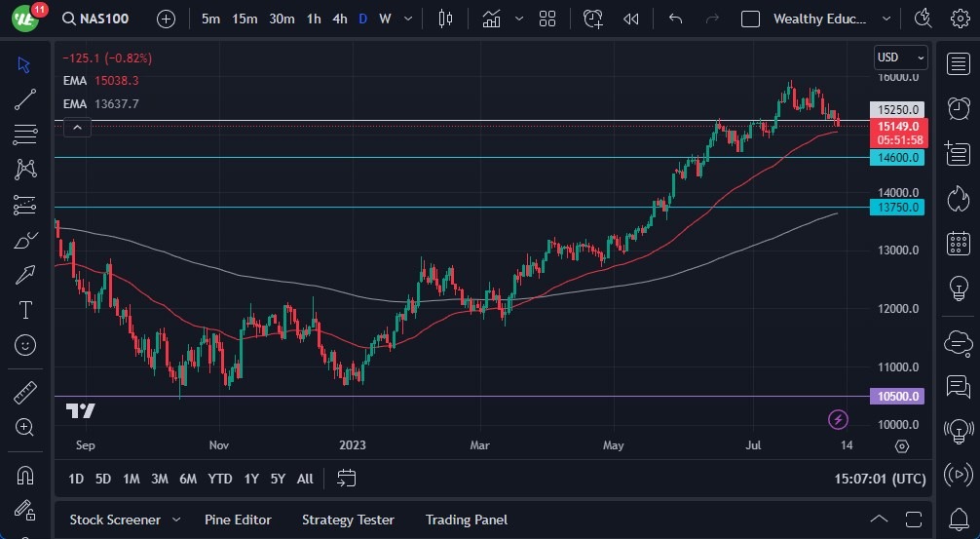Select the Trend Line drawing tool
Image resolution: width=980 pixels, height=539 pixels.
tap(25, 98)
